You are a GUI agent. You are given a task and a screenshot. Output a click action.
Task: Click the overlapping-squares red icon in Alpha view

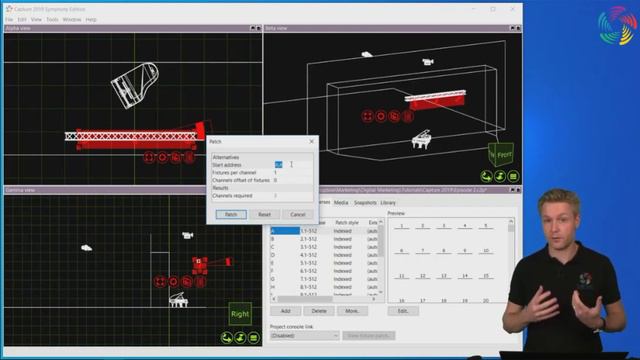click(x=176, y=157)
